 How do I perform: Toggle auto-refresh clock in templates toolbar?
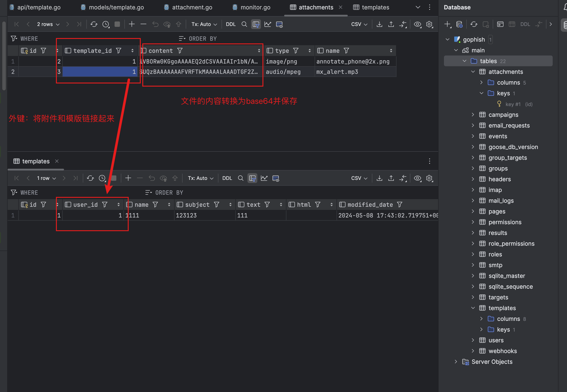click(x=102, y=178)
